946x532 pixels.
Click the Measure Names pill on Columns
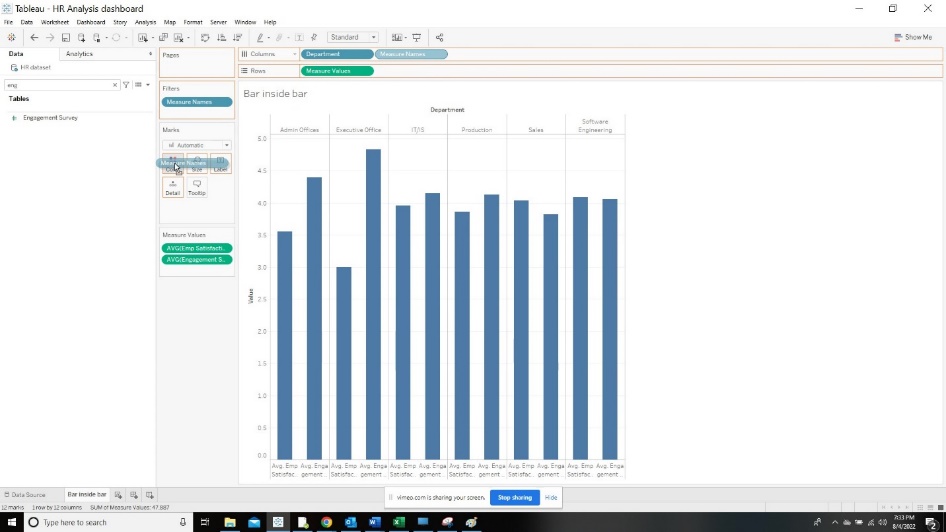411,54
